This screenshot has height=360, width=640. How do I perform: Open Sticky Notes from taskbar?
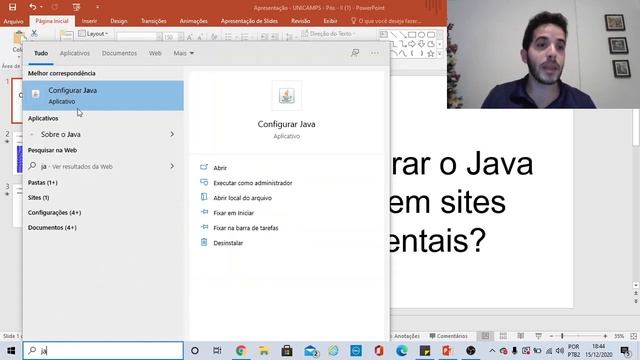pos(425,351)
